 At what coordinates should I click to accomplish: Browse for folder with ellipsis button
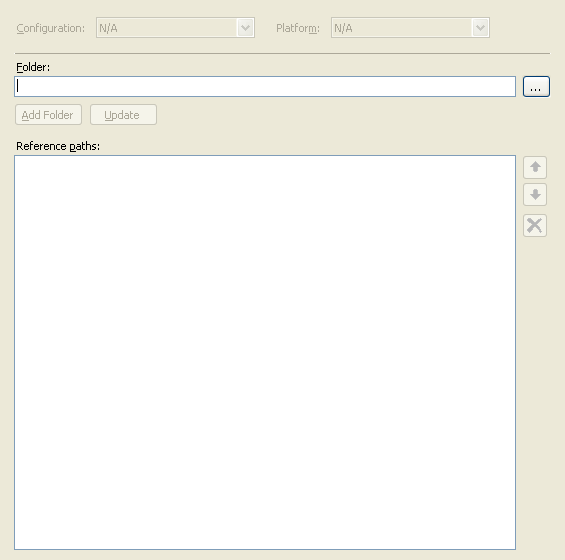(536, 86)
